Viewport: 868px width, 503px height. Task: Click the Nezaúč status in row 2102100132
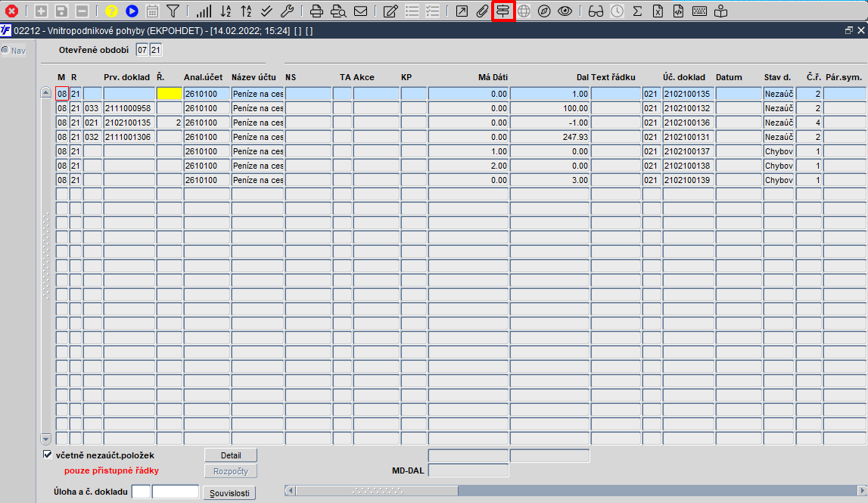tap(779, 108)
